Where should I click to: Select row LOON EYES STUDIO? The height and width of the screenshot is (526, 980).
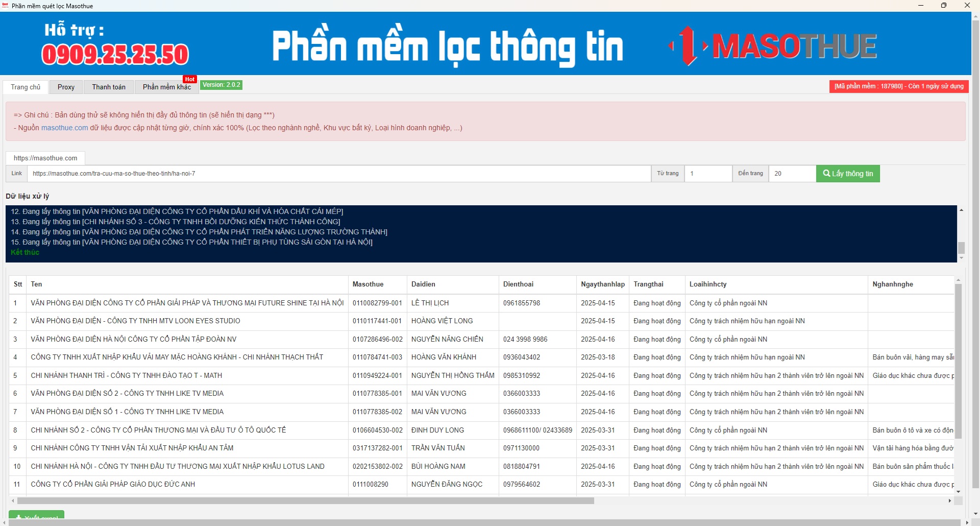click(x=187, y=321)
